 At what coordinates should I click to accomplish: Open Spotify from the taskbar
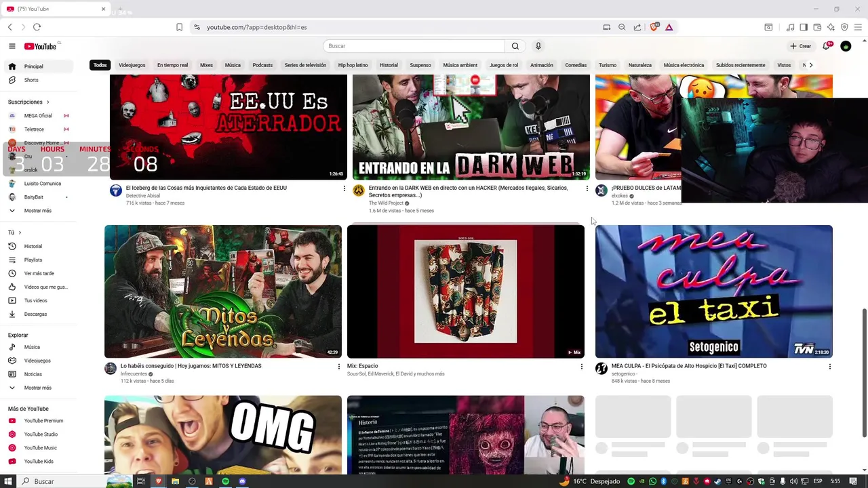click(226, 481)
